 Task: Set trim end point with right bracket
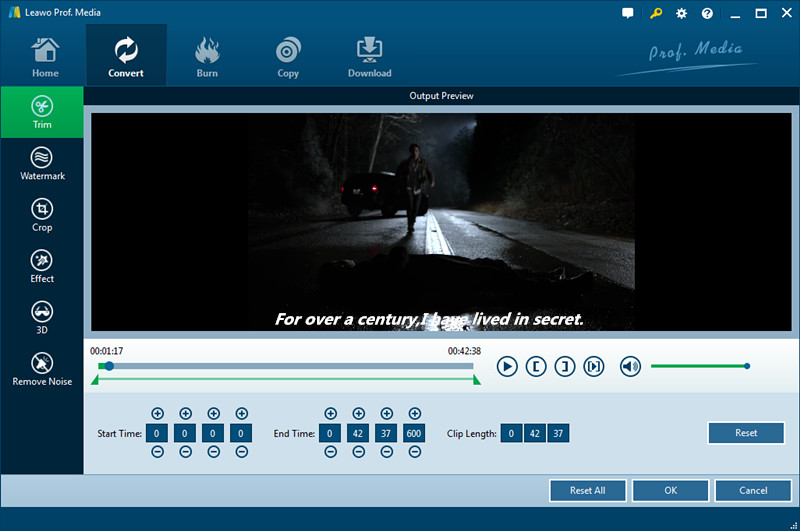click(565, 366)
